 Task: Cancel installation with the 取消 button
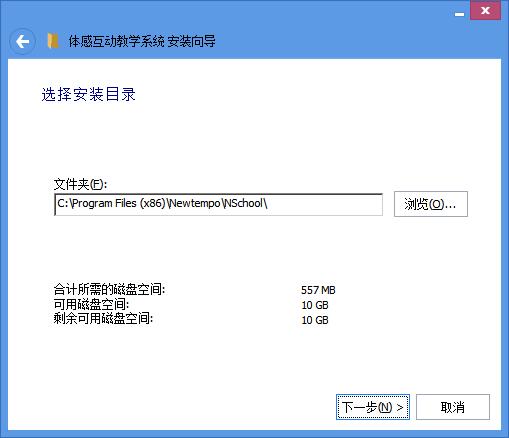pos(453,407)
